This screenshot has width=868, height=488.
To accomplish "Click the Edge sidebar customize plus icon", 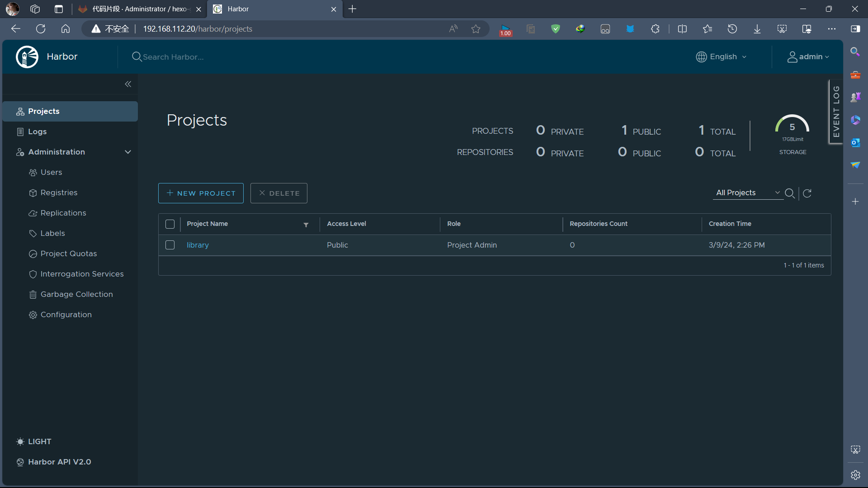I will (x=855, y=202).
